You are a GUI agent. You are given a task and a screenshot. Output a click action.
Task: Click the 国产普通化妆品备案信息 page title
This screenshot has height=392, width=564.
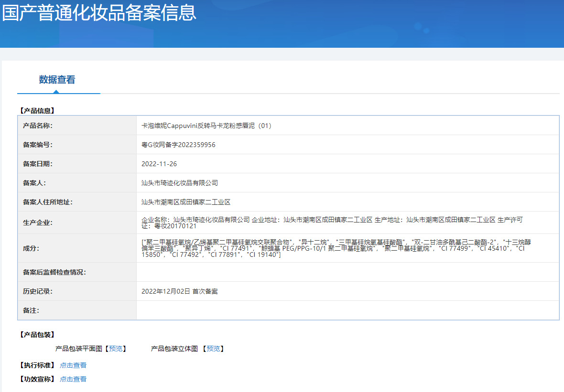tap(99, 13)
